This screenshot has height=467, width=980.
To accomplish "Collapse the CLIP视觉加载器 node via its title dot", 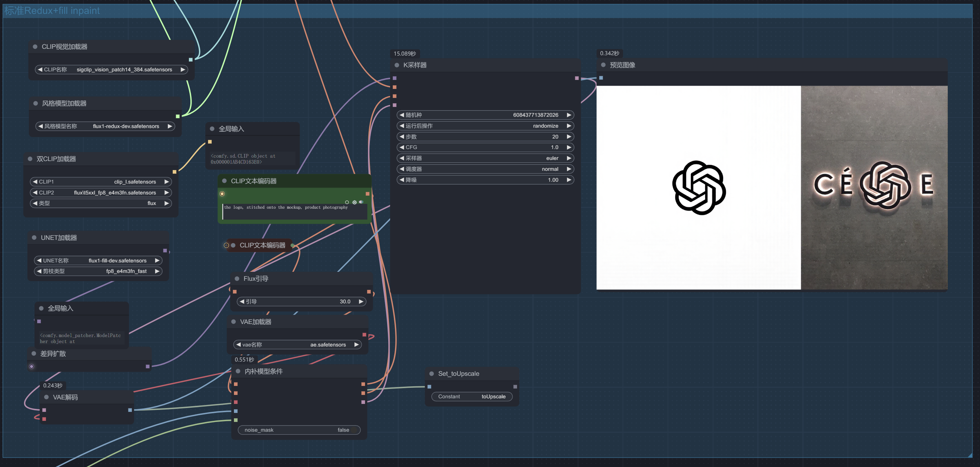I will [35, 47].
